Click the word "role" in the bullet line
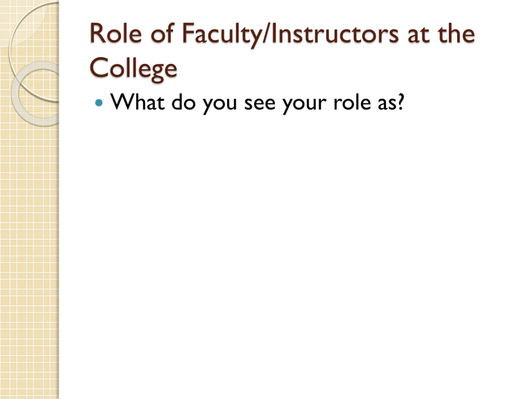This screenshot has width=532, height=399. click(352, 102)
